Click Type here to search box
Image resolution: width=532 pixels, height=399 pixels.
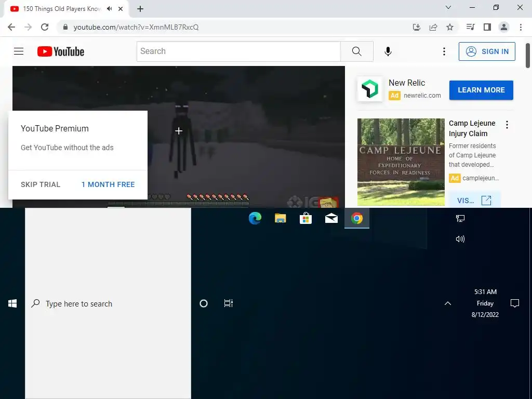[108, 303]
